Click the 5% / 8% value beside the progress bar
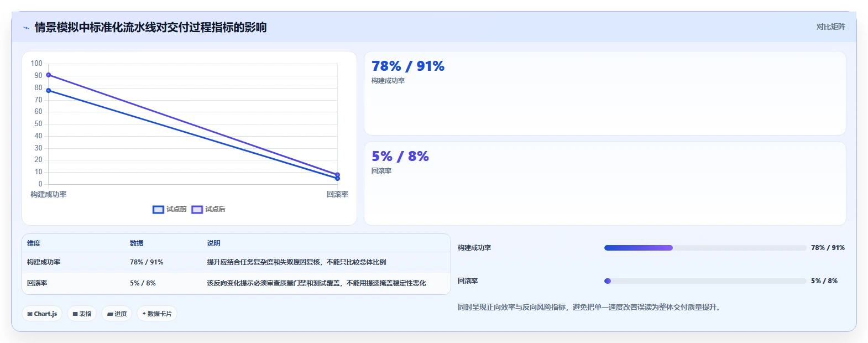This screenshot has width=868, height=343. point(824,281)
